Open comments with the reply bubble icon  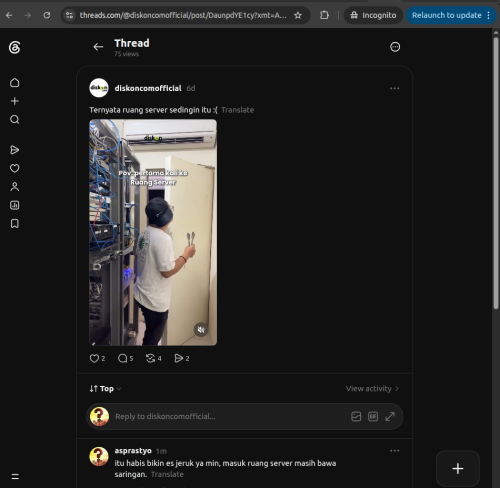pos(122,358)
